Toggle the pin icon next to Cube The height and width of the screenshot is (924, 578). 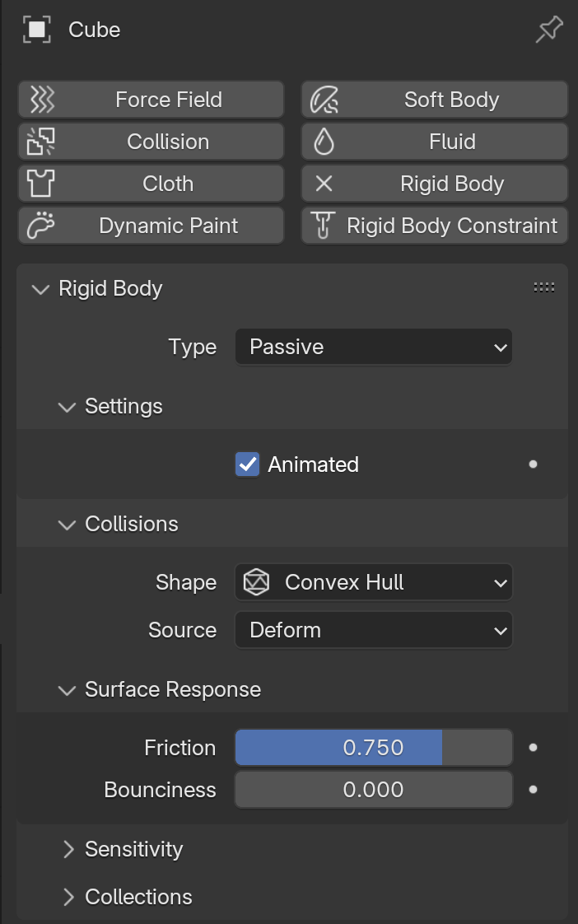(x=548, y=30)
